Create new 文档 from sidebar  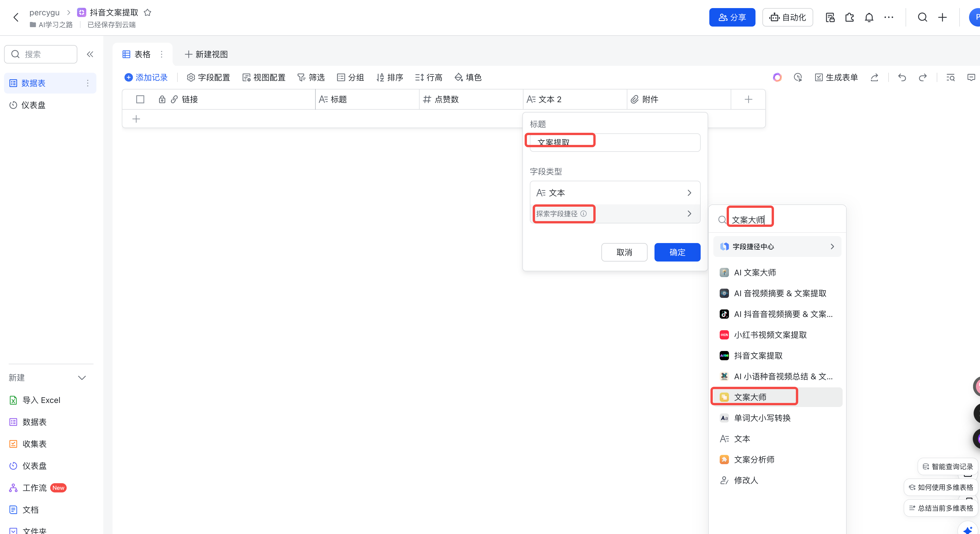(x=24, y=510)
